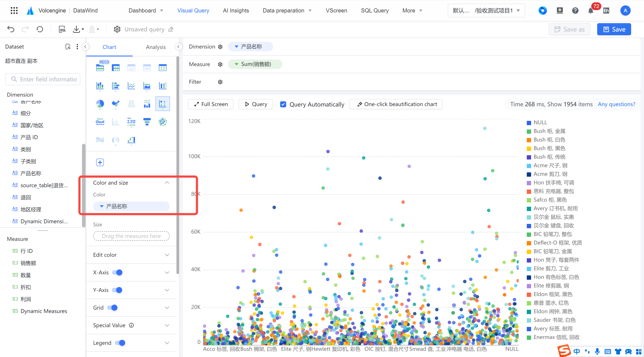This screenshot has width=644, height=357.
Task: Open Data preparation menu
Action: point(287,10)
